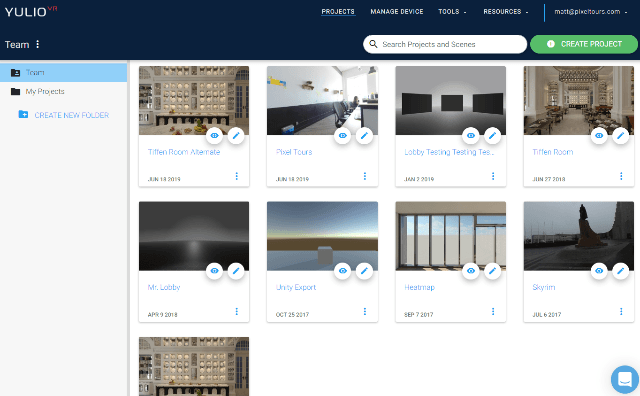The image size is (640, 396).
Task: Click the Unity Export cube thumbnail
Action: point(322,236)
